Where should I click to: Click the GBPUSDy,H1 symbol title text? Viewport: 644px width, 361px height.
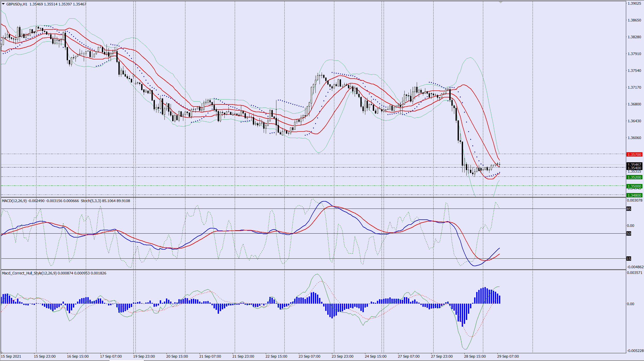pos(17,4)
